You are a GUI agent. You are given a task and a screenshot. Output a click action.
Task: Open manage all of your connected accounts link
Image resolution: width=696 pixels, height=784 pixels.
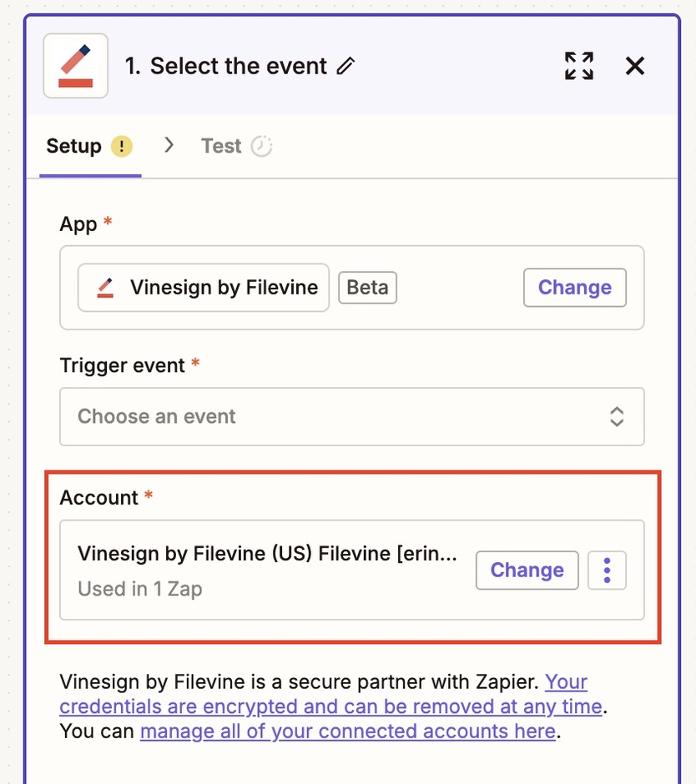(x=348, y=731)
